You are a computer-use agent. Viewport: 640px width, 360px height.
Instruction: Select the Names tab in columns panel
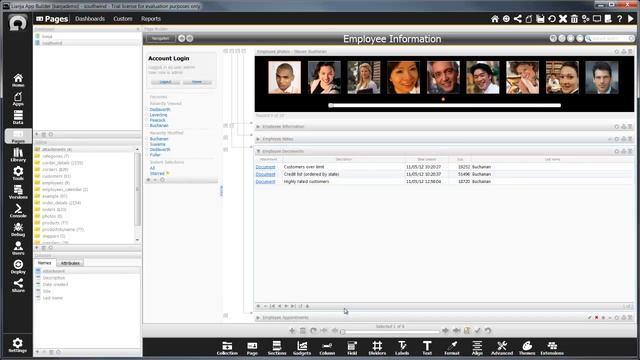(44, 263)
